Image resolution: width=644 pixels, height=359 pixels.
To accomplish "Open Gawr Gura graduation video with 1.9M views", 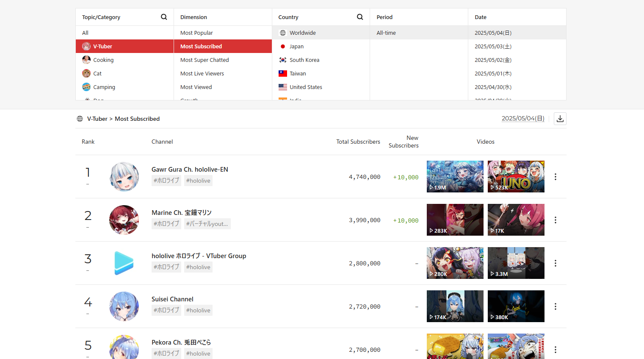I will 455,176.
